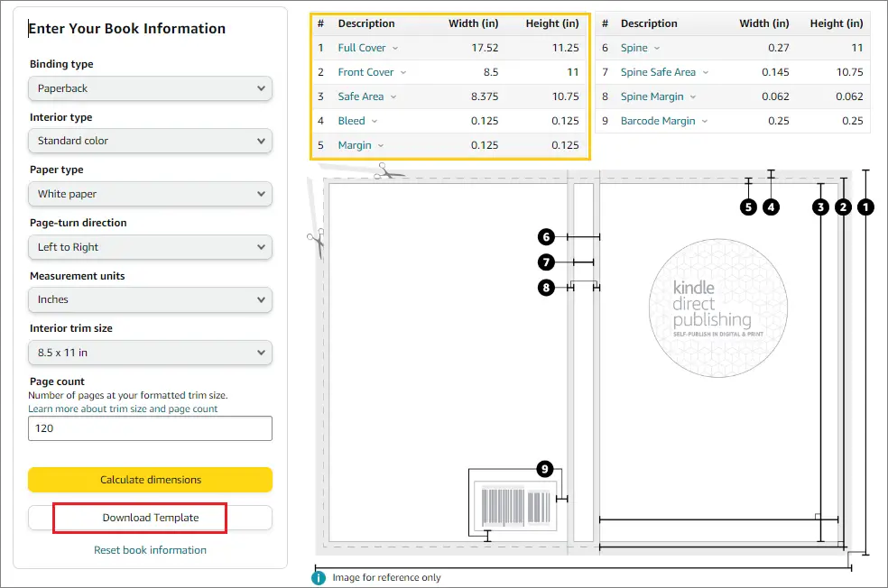
Task: Open the Page-turn direction dropdown
Action: (150, 247)
